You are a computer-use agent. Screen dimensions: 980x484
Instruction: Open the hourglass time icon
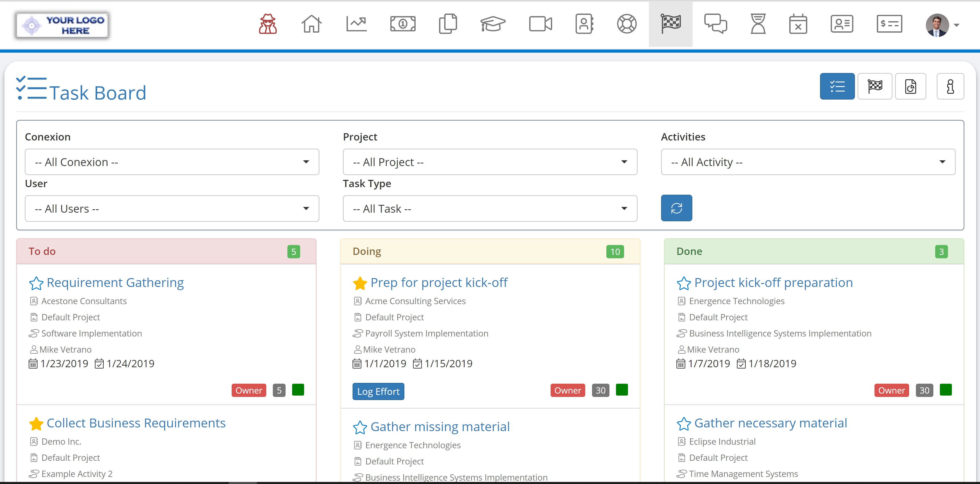click(758, 24)
